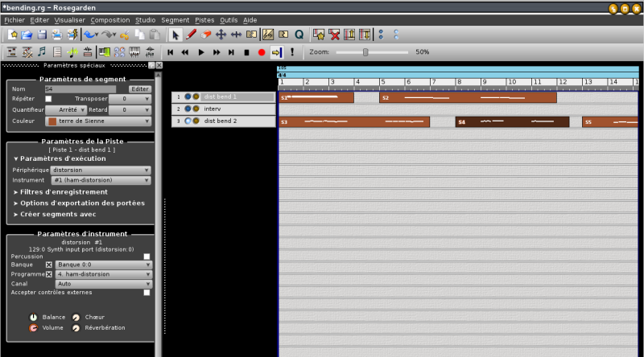Click the fast forward button

(x=216, y=52)
